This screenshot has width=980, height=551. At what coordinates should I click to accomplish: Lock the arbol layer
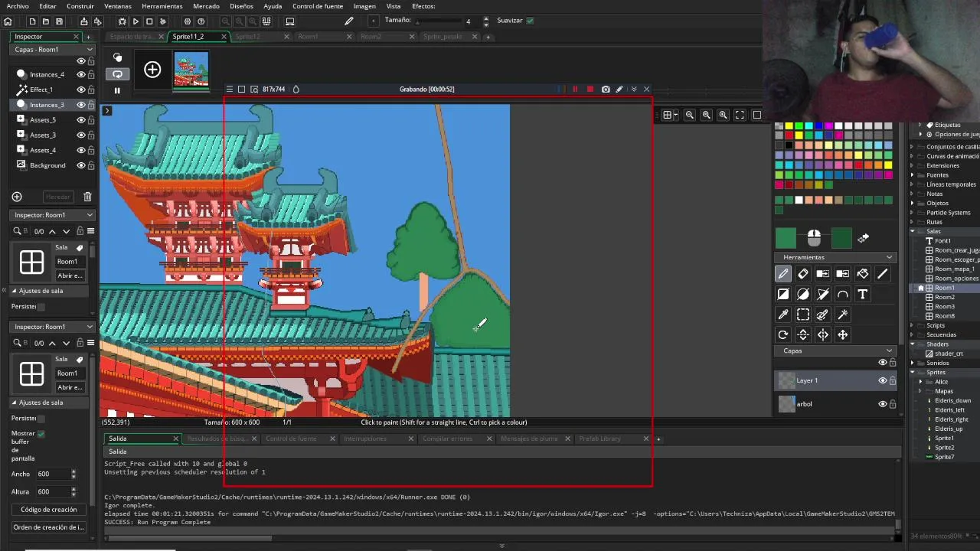893,404
